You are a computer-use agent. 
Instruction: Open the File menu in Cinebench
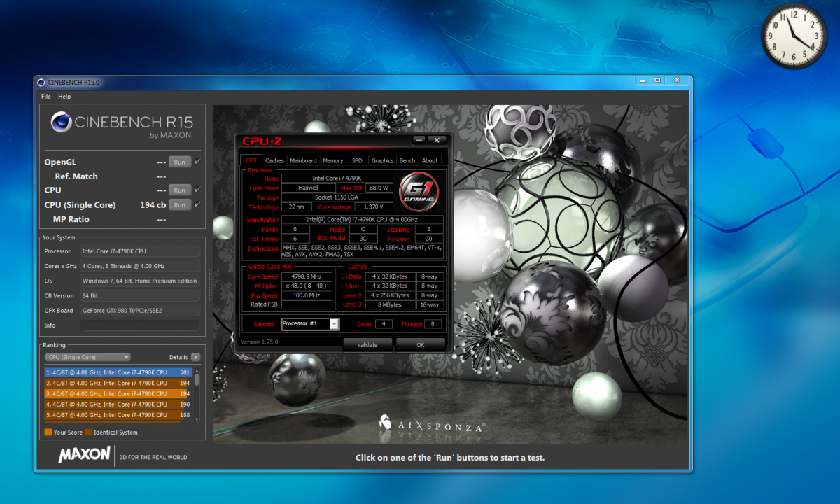(x=46, y=97)
